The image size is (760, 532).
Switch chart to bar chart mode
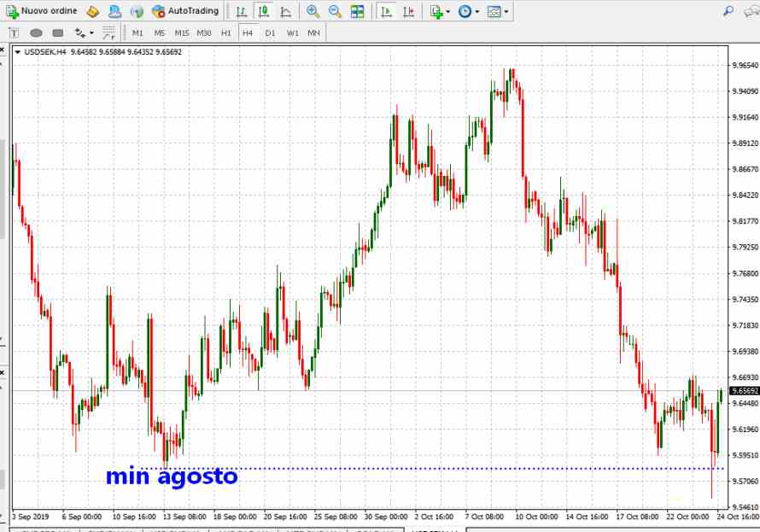pos(243,11)
